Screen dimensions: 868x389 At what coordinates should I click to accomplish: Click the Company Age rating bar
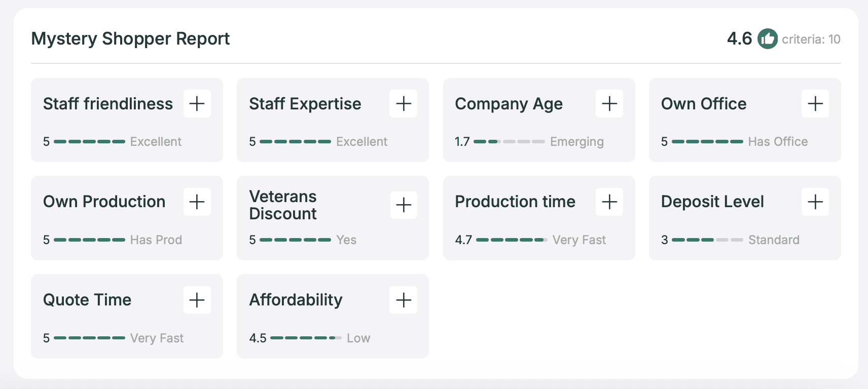509,142
